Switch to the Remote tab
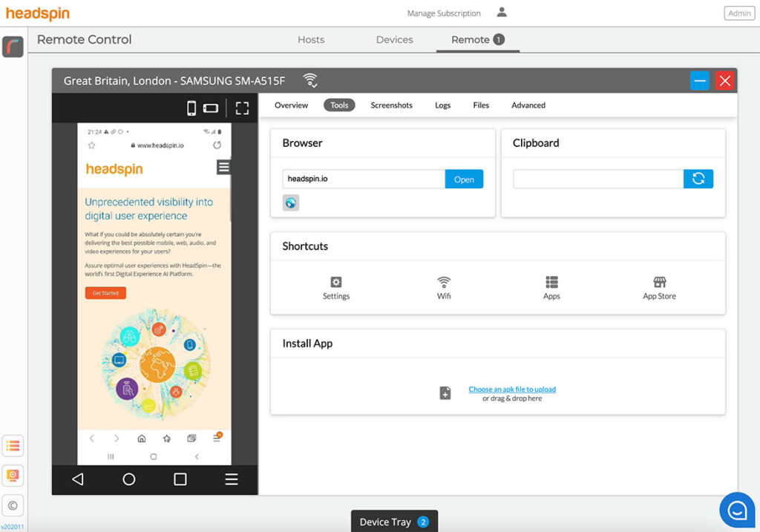The width and height of the screenshot is (760, 532). [x=477, y=40]
